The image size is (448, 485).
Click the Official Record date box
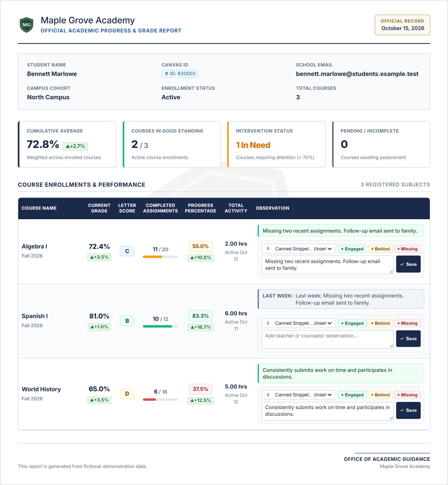[402, 25]
